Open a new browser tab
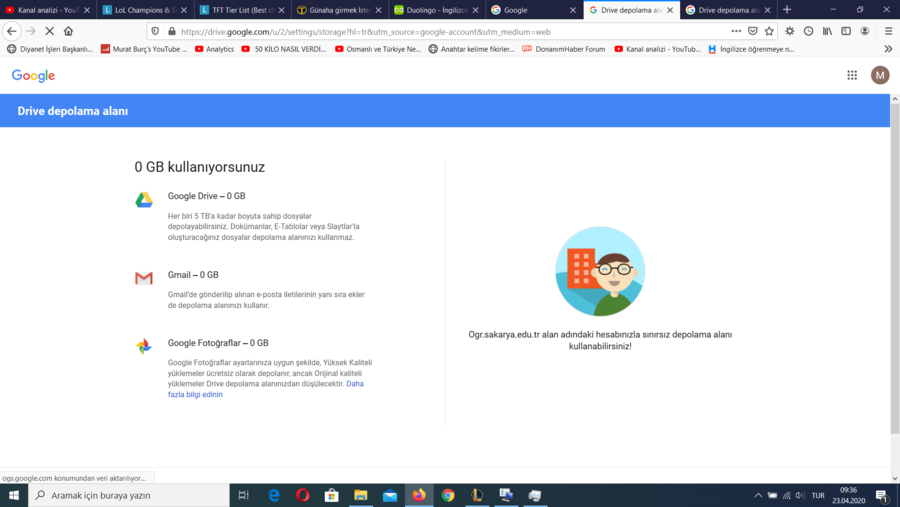 tap(787, 10)
